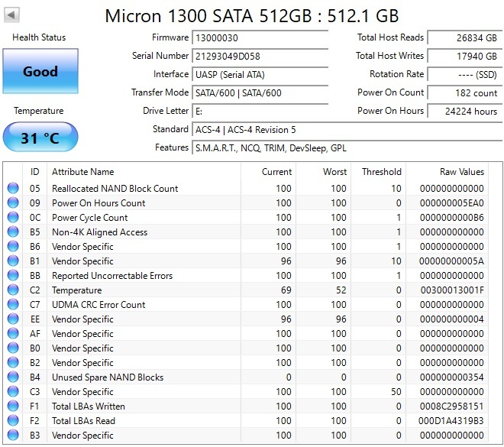This screenshot has height=447, width=504.
Task: Select the Non-4K Aligned Access attribute name
Action: (99, 232)
